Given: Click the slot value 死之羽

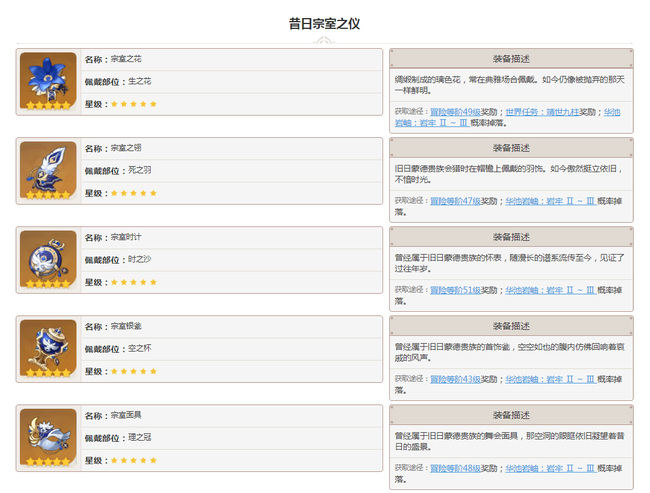Looking at the screenshot, I should tap(140, 170).
